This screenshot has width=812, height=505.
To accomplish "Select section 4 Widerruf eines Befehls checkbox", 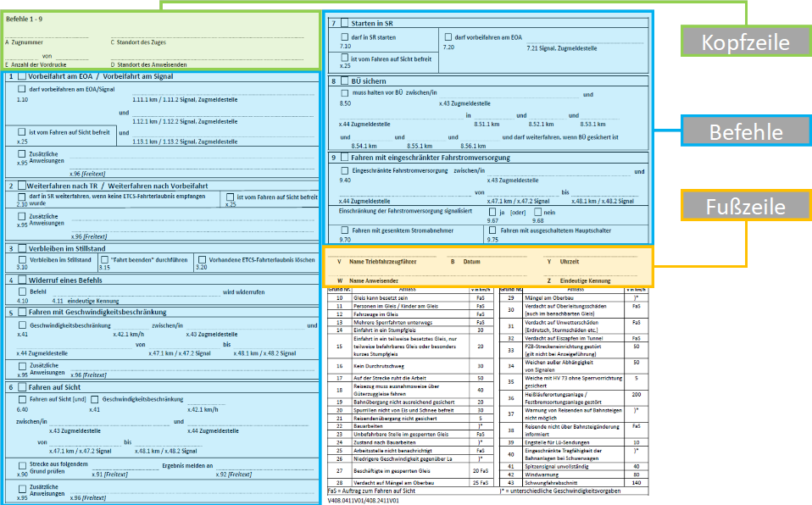I will point(22,279).
